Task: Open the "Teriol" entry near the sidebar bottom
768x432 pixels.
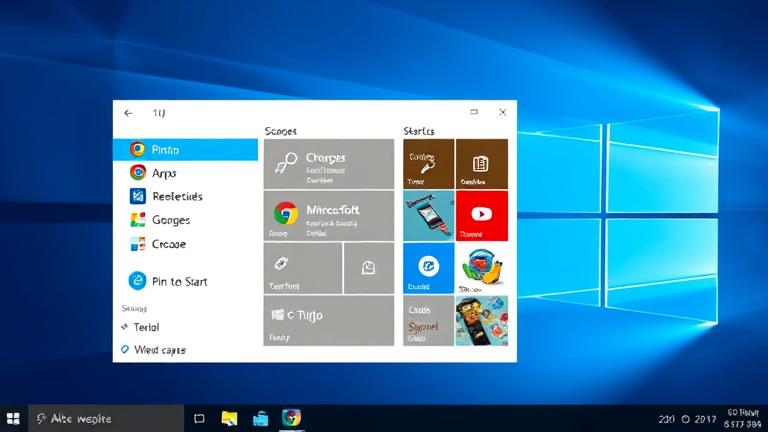Action: point(140,327)
